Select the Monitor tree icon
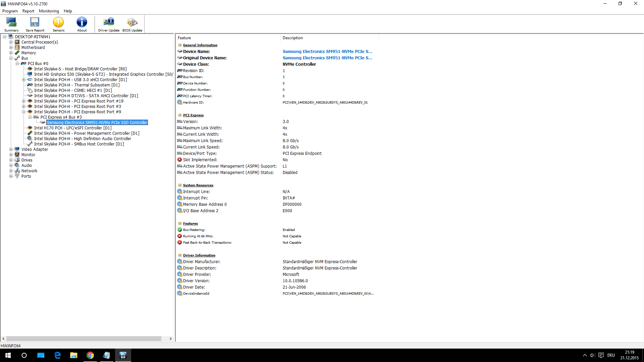 point(17,155)
